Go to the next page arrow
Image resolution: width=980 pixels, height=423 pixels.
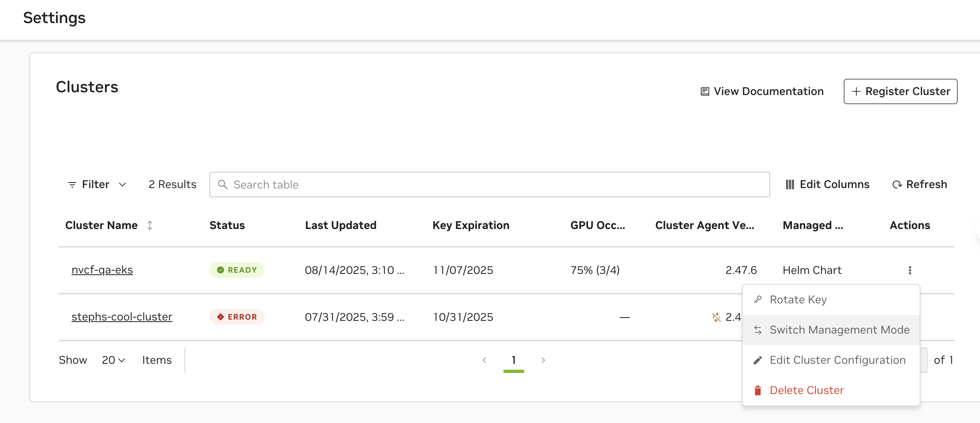[x=543, y=360]
